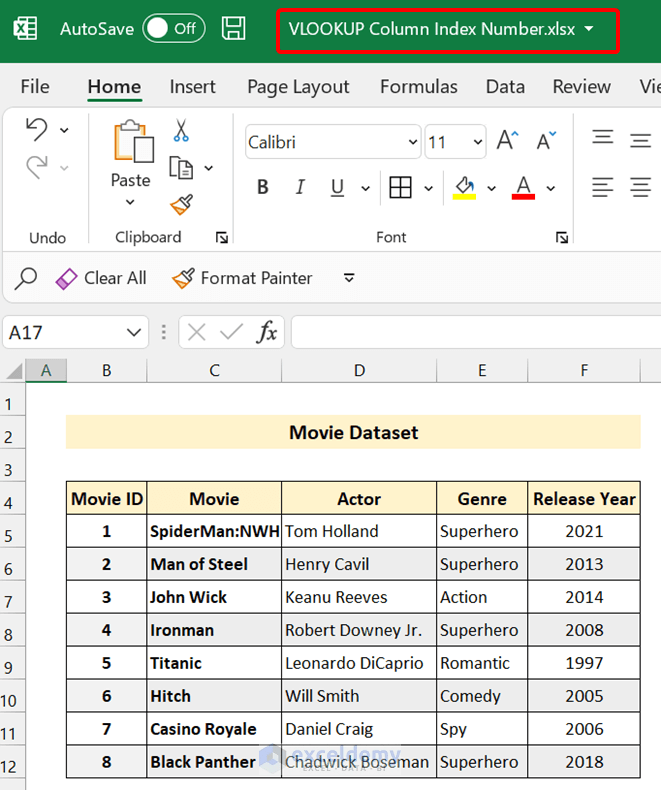Click the Top Align icon
Screen dimensions: 661x790
(603, 139)
